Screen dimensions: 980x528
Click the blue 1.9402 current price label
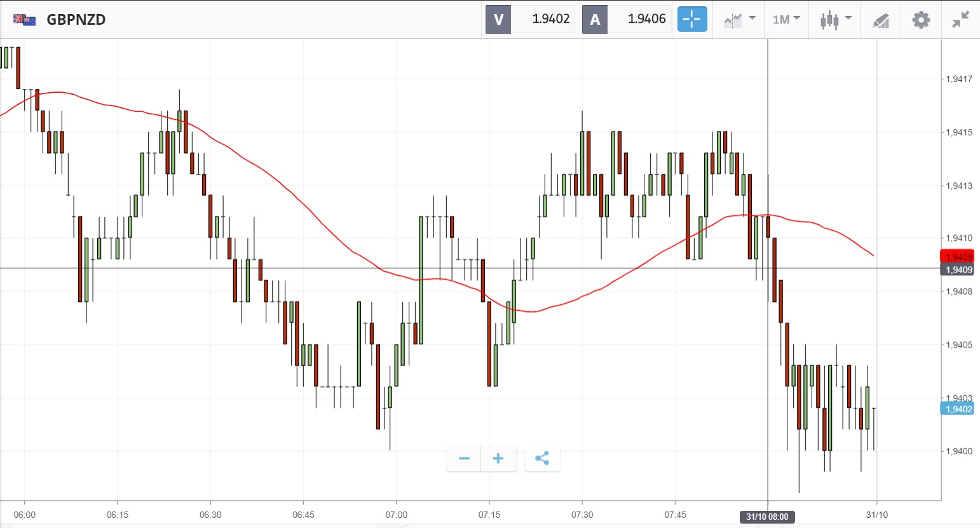tap(957, 409)
